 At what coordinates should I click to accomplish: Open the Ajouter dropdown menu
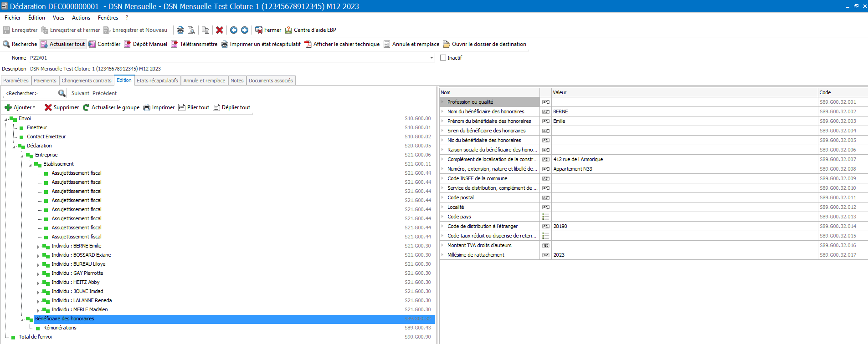pos(20,107)
